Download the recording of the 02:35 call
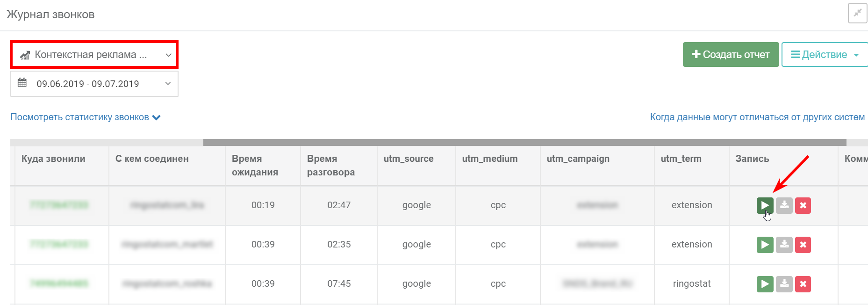The height and width of the screenshot is (305, 868). (784, 245)
